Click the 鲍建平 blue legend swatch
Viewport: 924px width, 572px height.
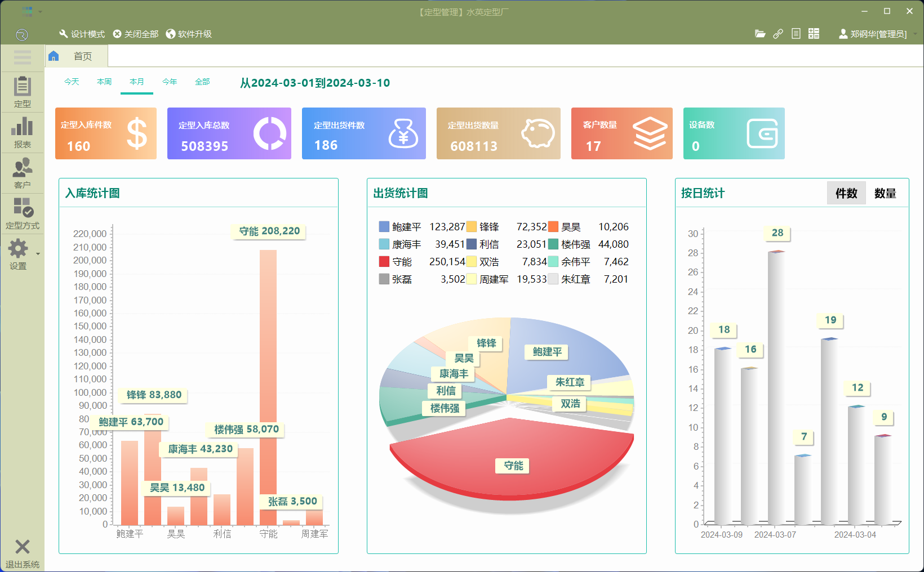(x=384, y=226)
